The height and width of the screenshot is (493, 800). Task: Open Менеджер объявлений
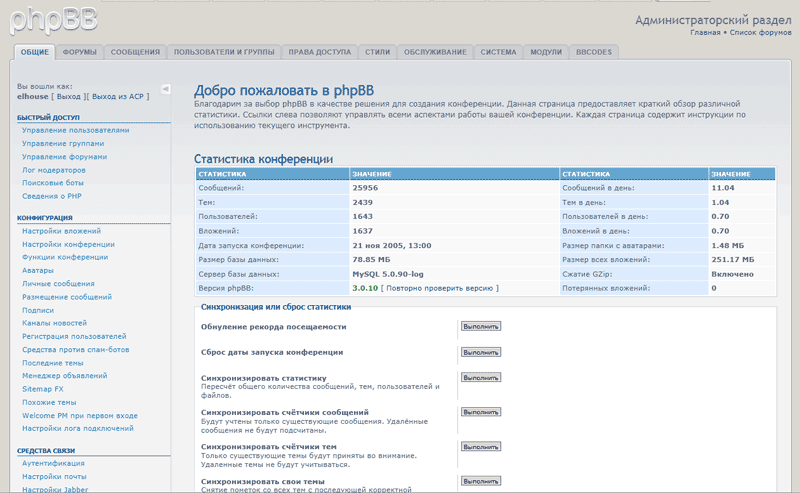click(64, 376)
